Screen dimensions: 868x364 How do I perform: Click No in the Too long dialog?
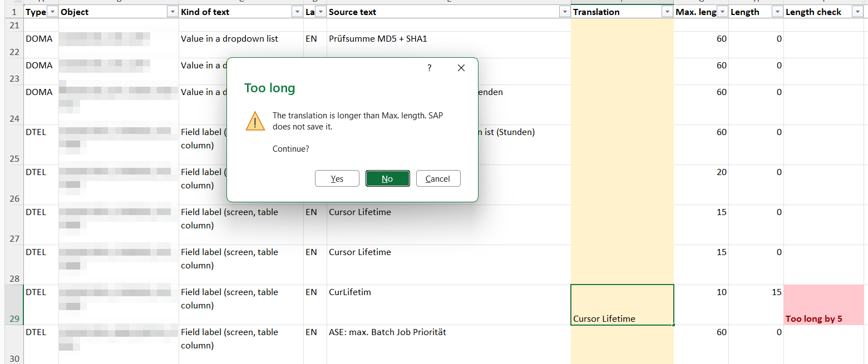tap(387, 178)
